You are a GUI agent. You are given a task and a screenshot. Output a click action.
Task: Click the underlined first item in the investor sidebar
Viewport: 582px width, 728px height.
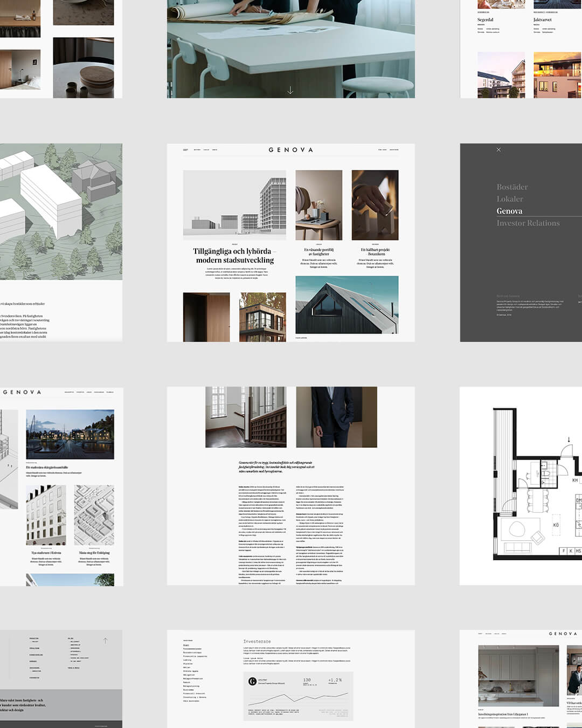pos(186,645)
